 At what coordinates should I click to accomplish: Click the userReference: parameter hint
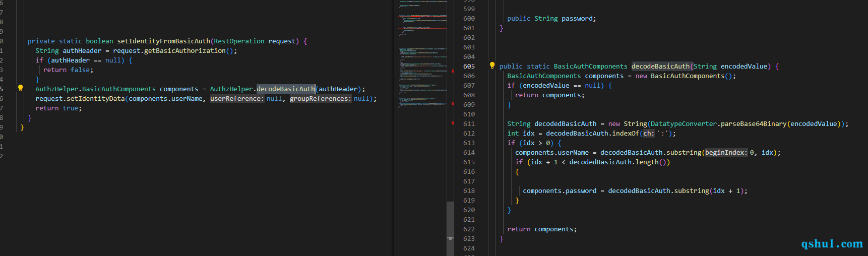click(237, 99)
